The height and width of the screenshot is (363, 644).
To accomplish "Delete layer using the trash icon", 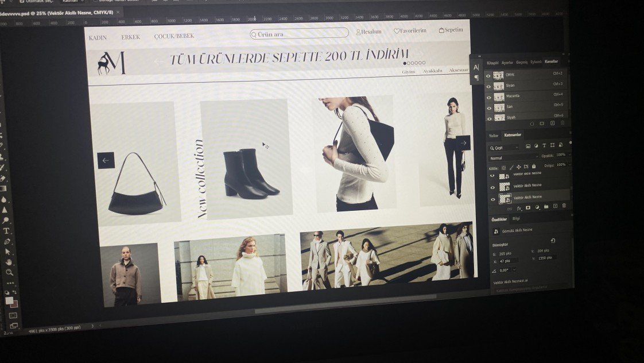I will pos(564,206).
